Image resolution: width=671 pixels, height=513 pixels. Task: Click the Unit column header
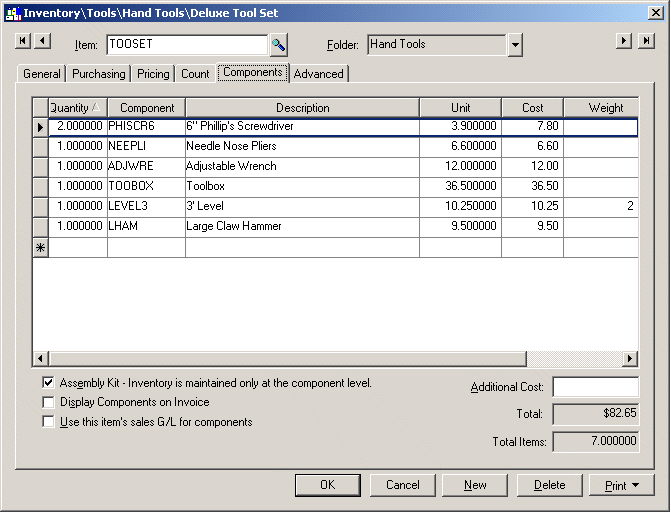coord(460,107)
